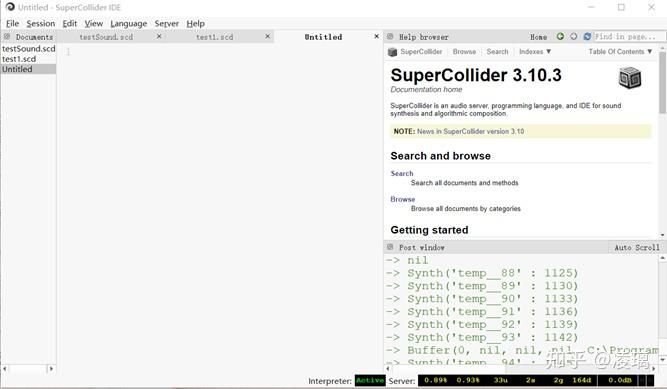Switch to the test1.scd tab
This screenshot has width=667, height=389.
click(214, 37)
